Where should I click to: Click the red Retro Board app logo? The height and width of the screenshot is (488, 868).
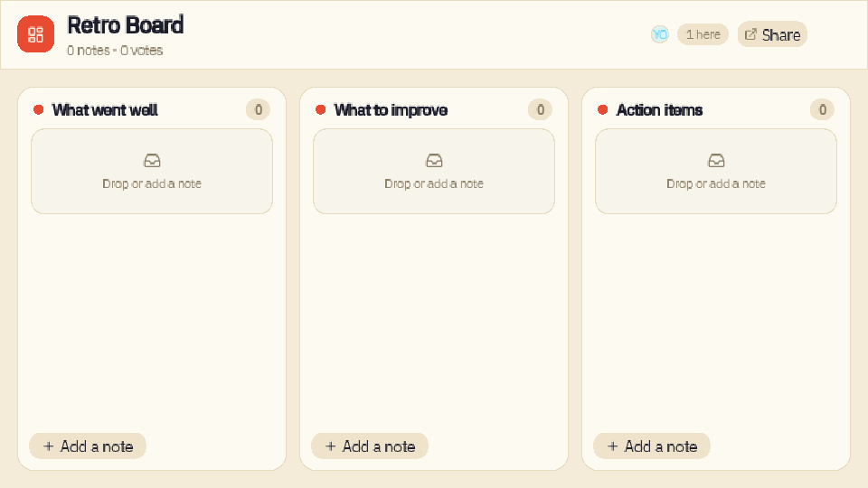(x=35, y=34)
